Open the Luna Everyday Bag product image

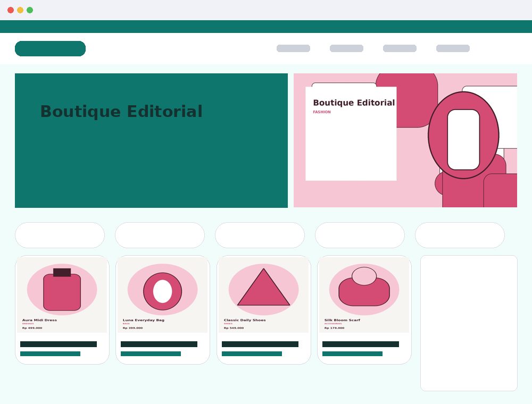coord(162,294)
